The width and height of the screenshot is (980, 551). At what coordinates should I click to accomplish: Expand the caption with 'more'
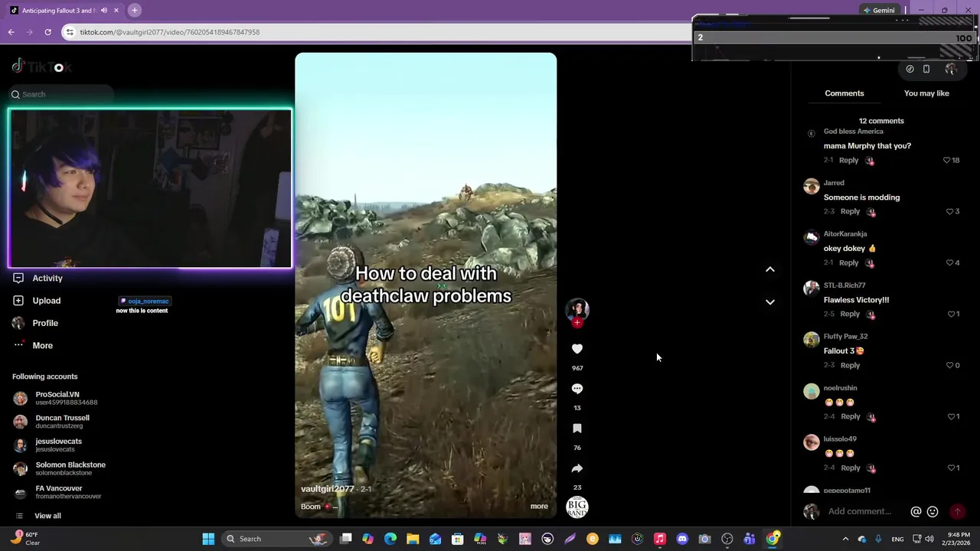pos(539,506)
